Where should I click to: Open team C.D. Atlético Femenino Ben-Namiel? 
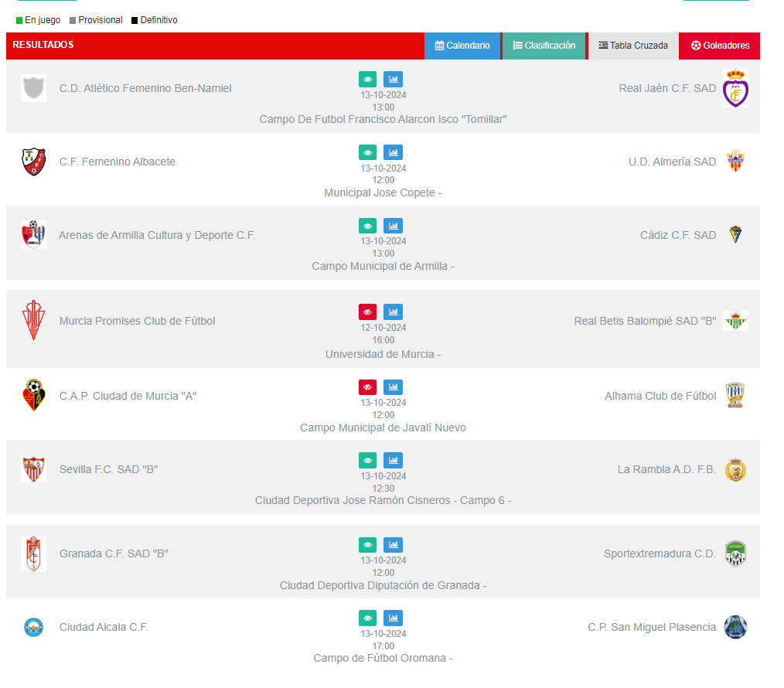[x=145, y=88]
